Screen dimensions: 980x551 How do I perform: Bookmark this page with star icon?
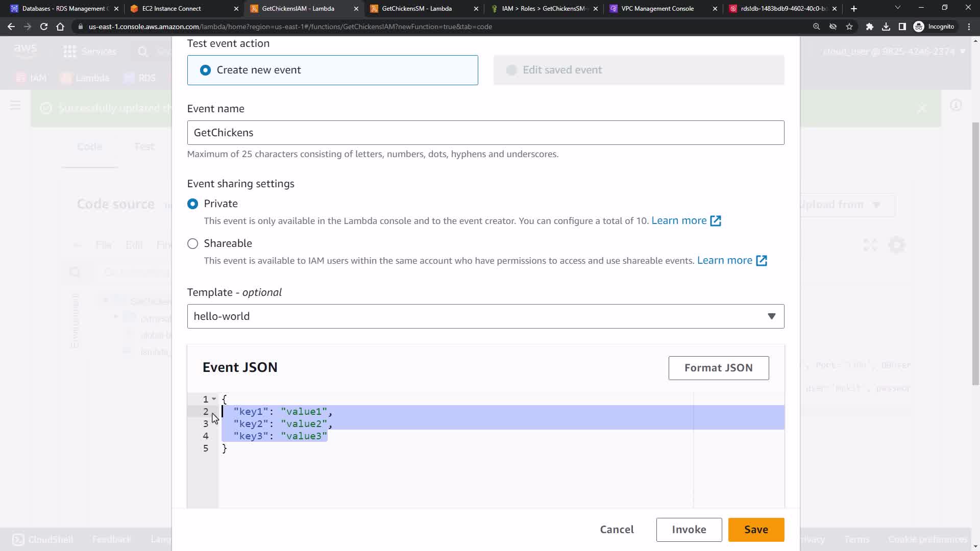849,27
